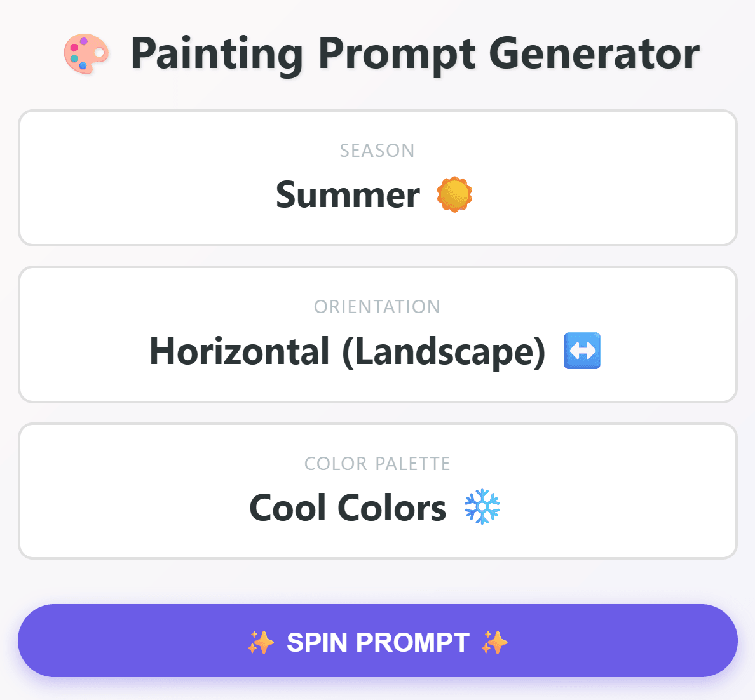This screenshot has height=700, width=755.
Task: Click the sun emoji beside Summer
Action: (x=454, y=194)
